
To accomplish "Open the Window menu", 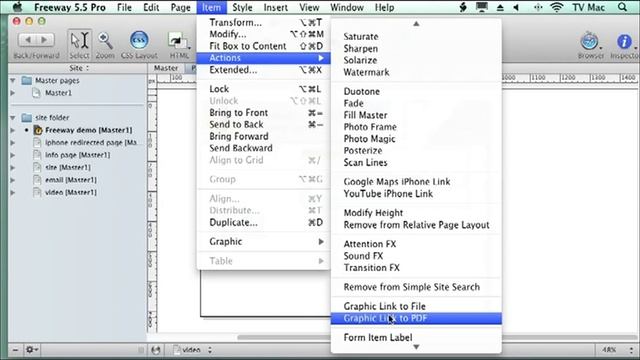I will pos(347,7).
